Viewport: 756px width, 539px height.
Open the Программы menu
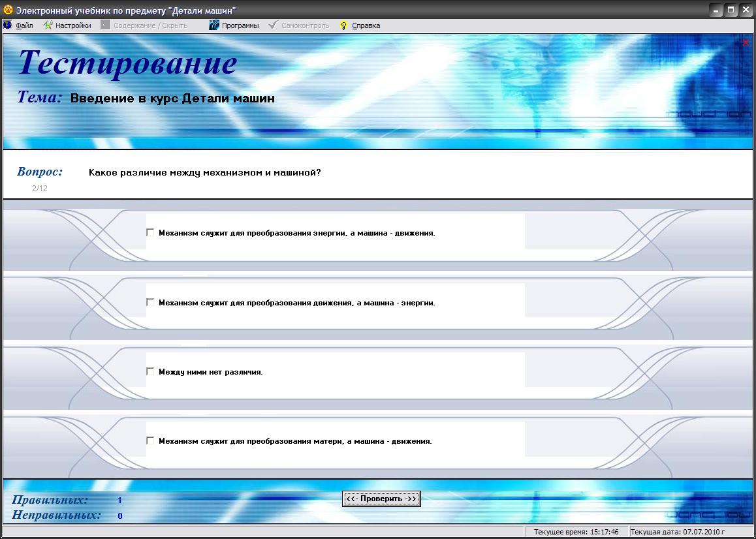tap(240, 25)
